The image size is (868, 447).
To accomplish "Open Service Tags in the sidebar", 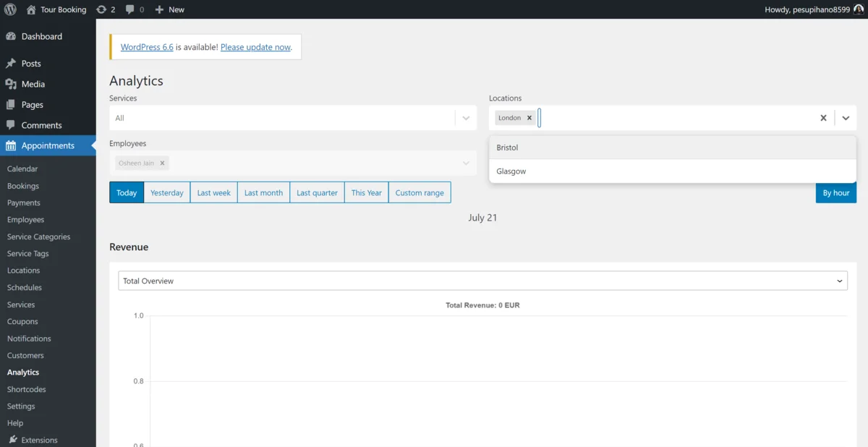I will click(x=28, y=254).
